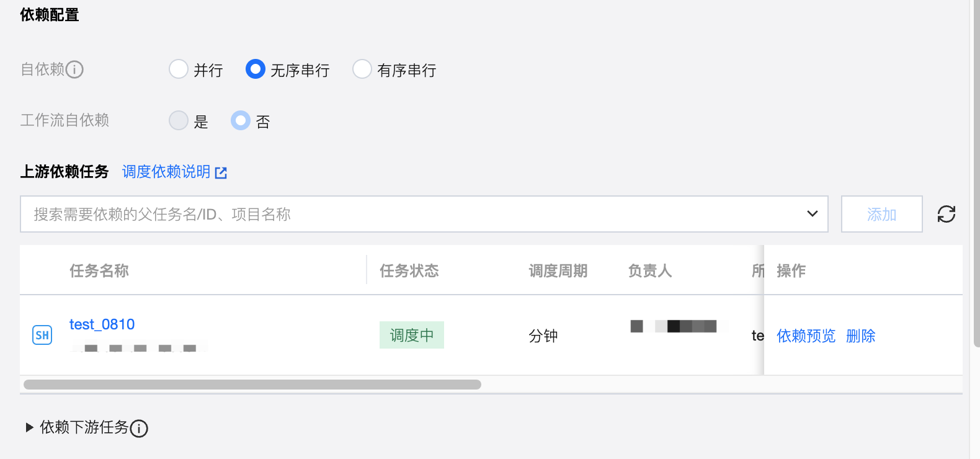Choose 否 for 工作流自依赖

click(241, 120)
